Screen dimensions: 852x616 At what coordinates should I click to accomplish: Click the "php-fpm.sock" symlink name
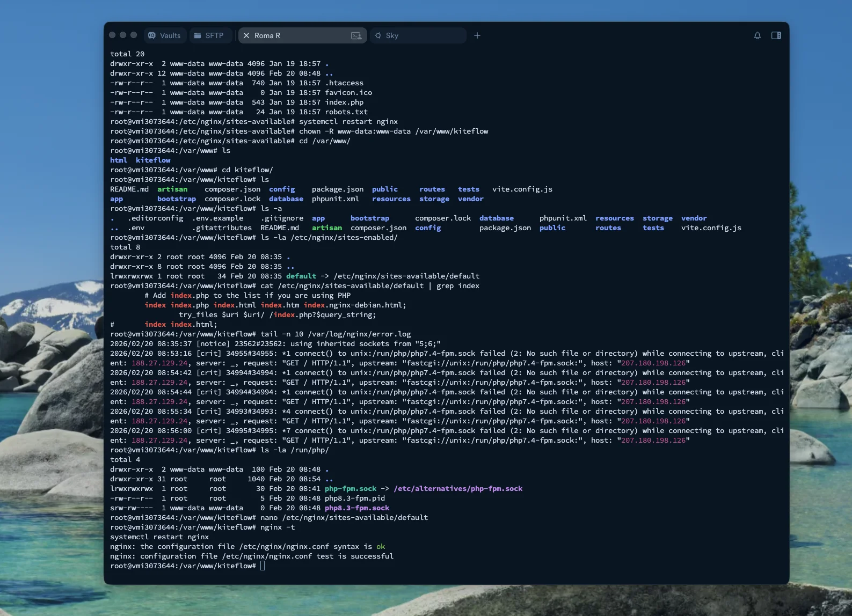[x=351, y=488]
